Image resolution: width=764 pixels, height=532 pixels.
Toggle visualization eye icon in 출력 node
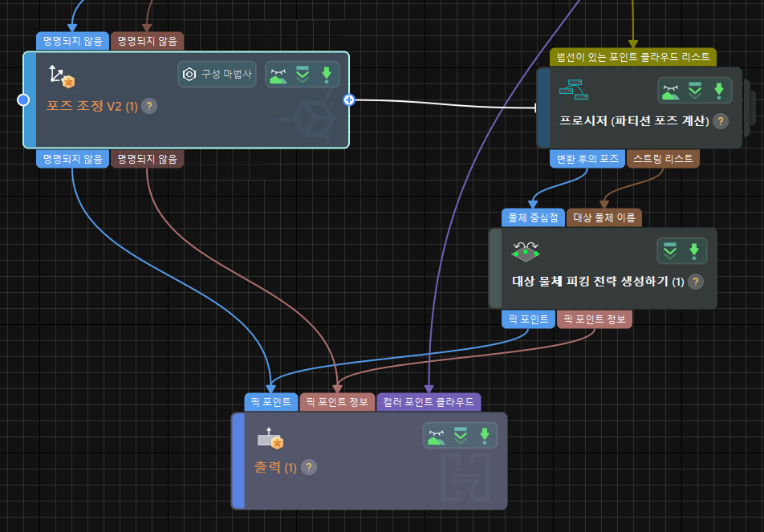pos(436,436)
